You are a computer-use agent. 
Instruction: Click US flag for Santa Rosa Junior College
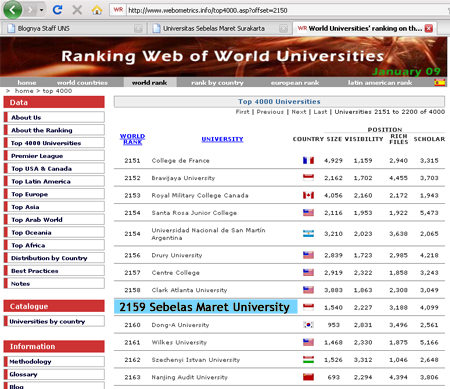[x=308, y=212]
